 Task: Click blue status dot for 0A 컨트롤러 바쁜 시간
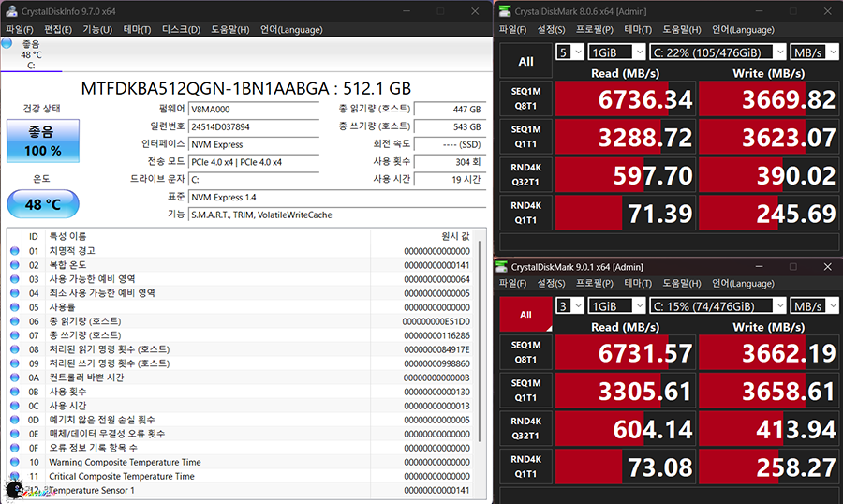coord(14,378)
